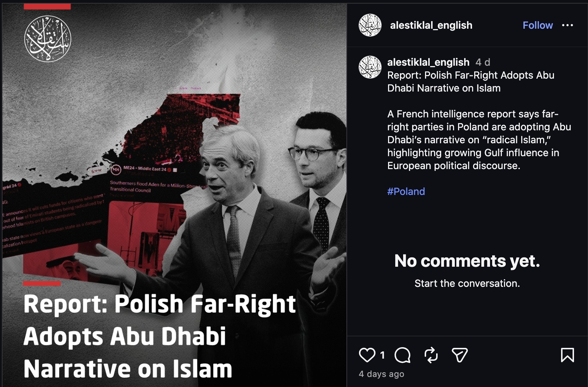Click header profile avatar of alestiklal_english
The width and height of the screenshot is (588, 387).
coord(370,25)
